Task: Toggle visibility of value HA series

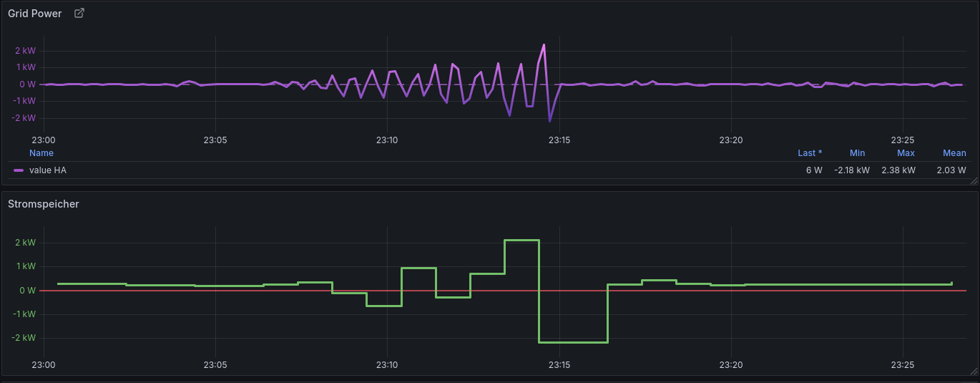Action: pos(48,170)
